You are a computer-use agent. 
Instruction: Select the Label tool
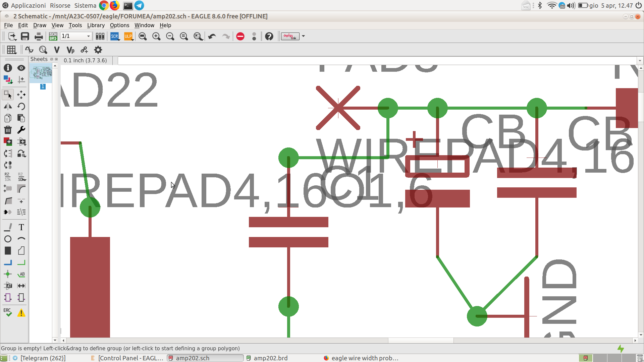click(21, 274)
